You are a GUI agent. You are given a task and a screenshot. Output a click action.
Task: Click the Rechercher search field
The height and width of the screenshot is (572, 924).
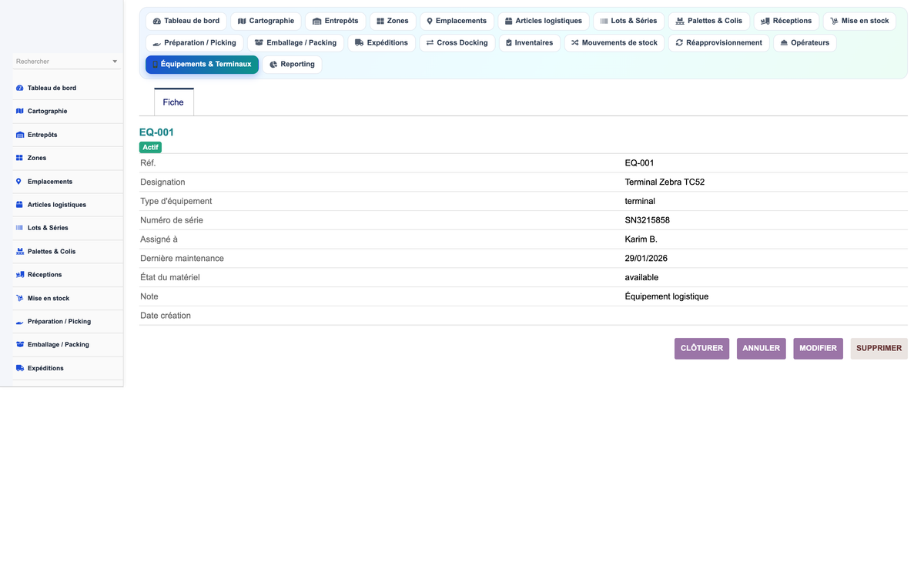coord(67,62)
